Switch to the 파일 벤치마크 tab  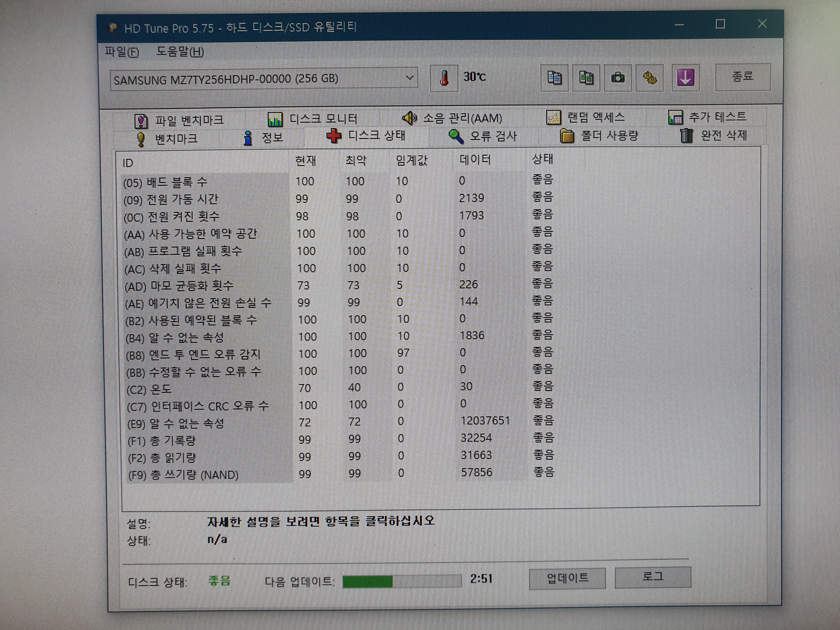pos(179,120)
